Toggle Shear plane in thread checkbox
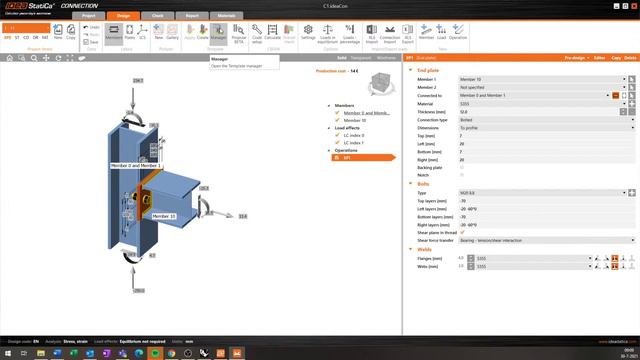The width and height of the screenshot is (640, 360). [x=462, y=232]
